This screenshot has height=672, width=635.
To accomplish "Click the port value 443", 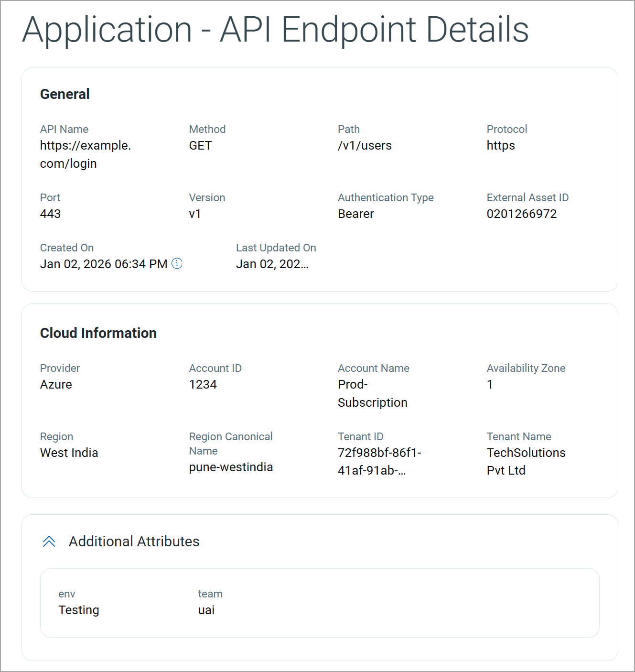I will pyautogui.click(x=50, y=214).
